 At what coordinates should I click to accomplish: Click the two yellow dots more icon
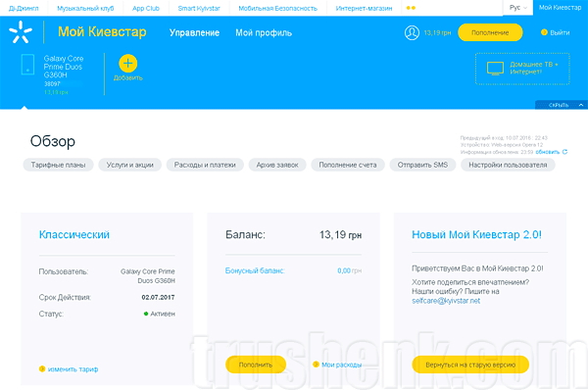coord(411,8)
